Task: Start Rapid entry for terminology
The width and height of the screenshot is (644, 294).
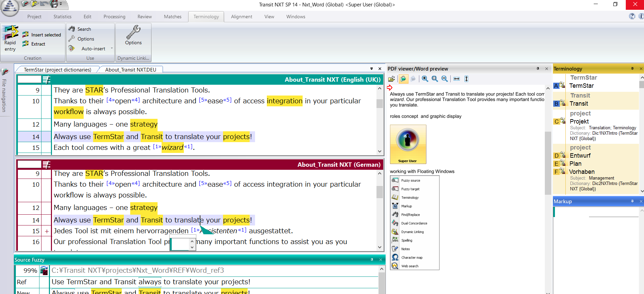Action: (10, 38)
